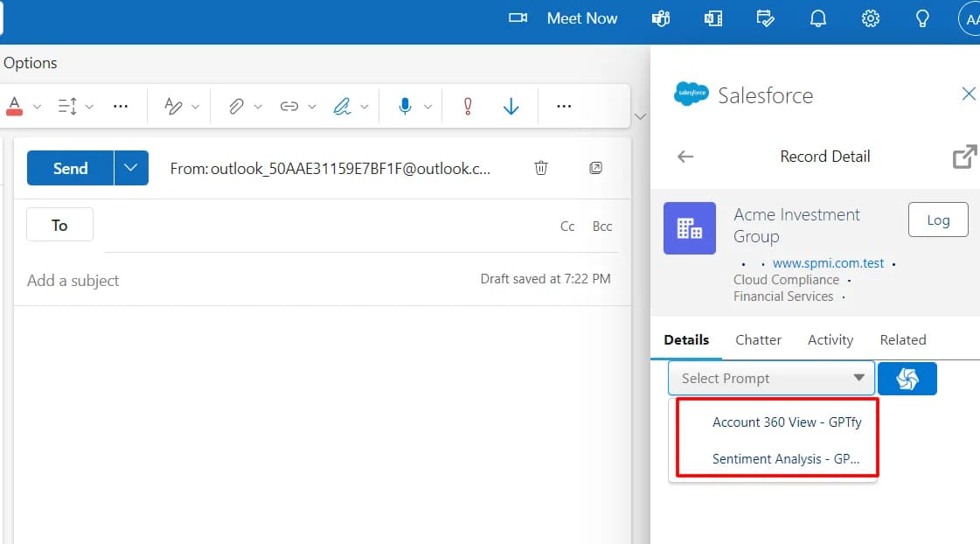Image resolution: width=980 pixels, height=544 pixels.
Task: Open record in Salesforce via external icon
Action: (963, 157)
